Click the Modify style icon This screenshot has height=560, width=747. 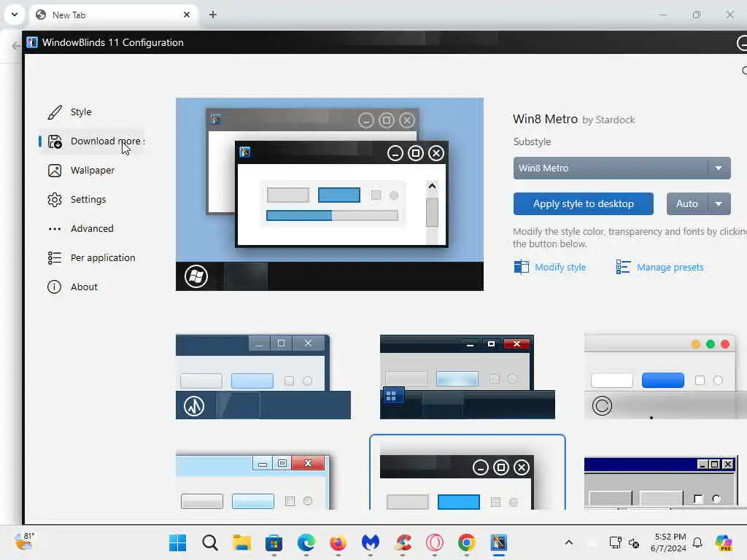tap(521, 267)
